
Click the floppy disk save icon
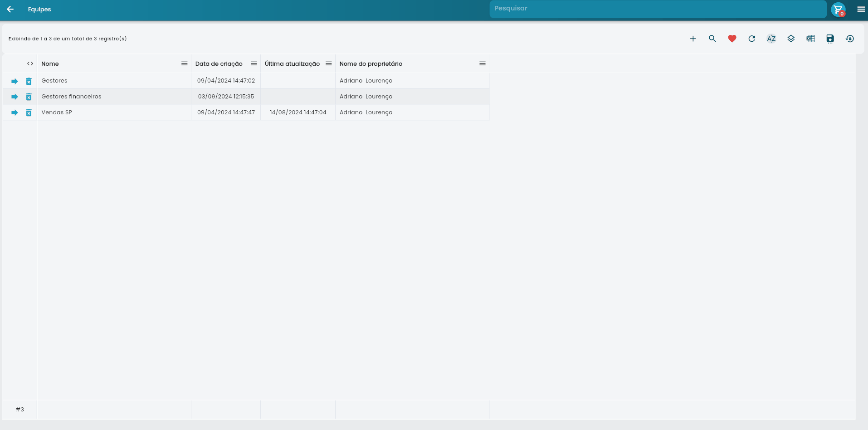coord(830,39)
